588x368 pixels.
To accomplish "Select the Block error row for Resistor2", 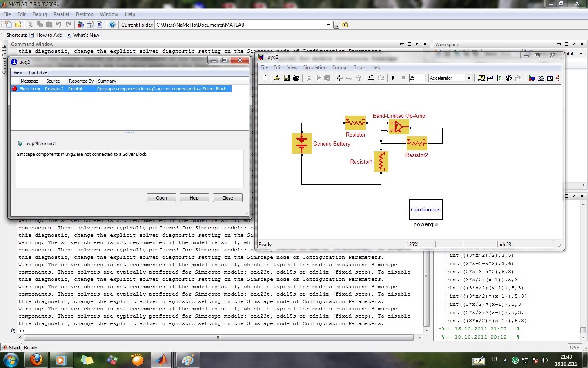I will point(121,89).
